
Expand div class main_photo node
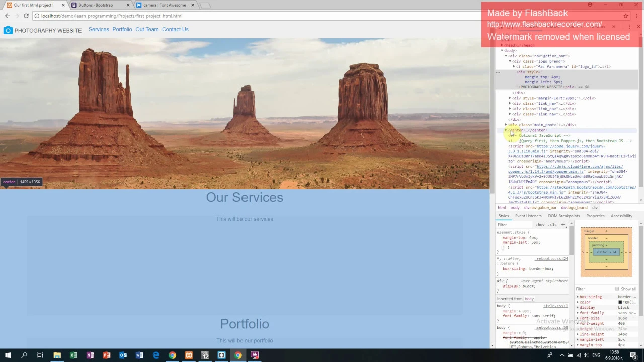506,125
